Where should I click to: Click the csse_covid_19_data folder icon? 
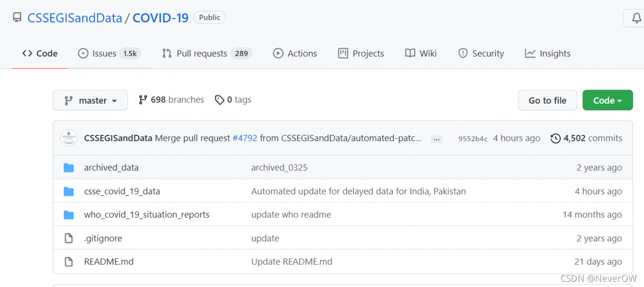[69, 191]
